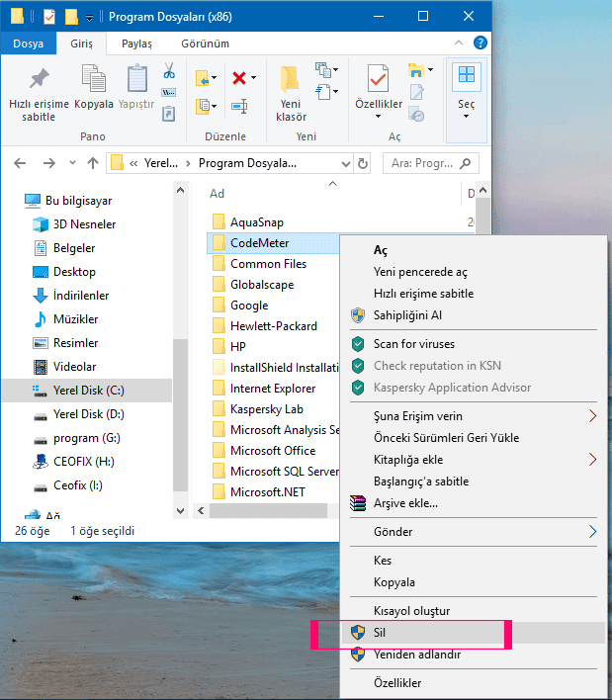Open the ribbon Open dropdown icon
The height and width of the screenshot is (700, 612).
pyautogui.click(x=420, y=70)
